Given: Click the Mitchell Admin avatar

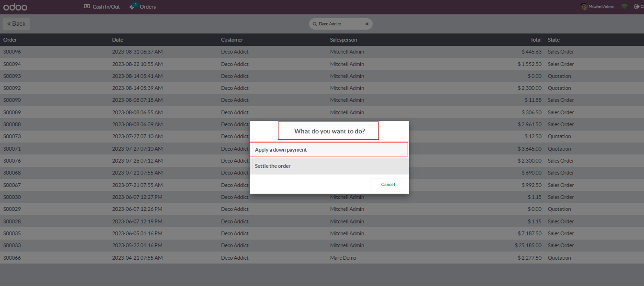Looking at the screenshot, I should pyautogui.click(x=583, y=7).
